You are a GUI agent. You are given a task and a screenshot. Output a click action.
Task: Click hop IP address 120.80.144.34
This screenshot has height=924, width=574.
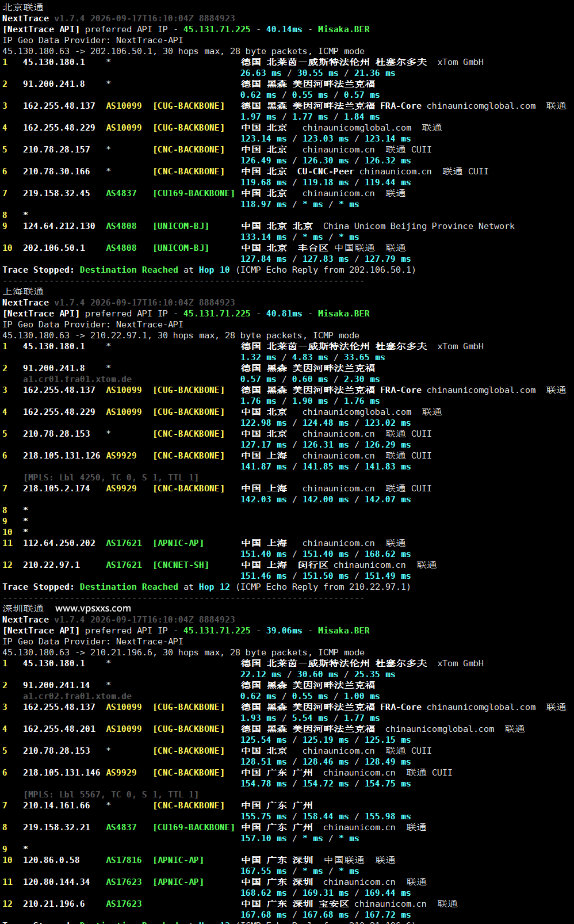(56, 882)
